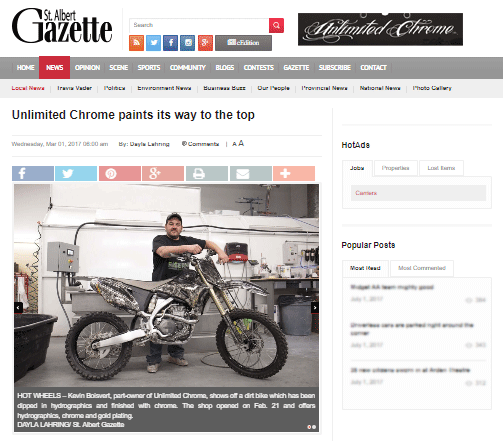Screen dimensions: 503x441
Task: Print the article via printer icon
Action: tap(207, 173)
